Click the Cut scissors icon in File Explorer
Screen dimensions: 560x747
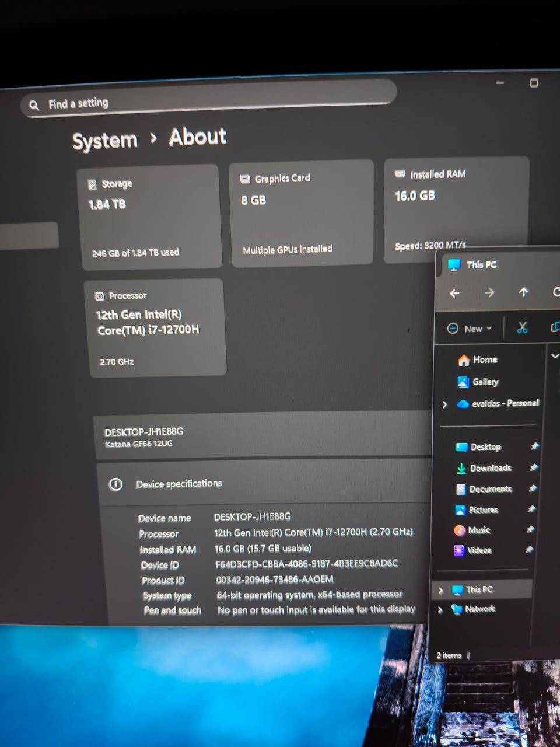(x=522, y=327)
